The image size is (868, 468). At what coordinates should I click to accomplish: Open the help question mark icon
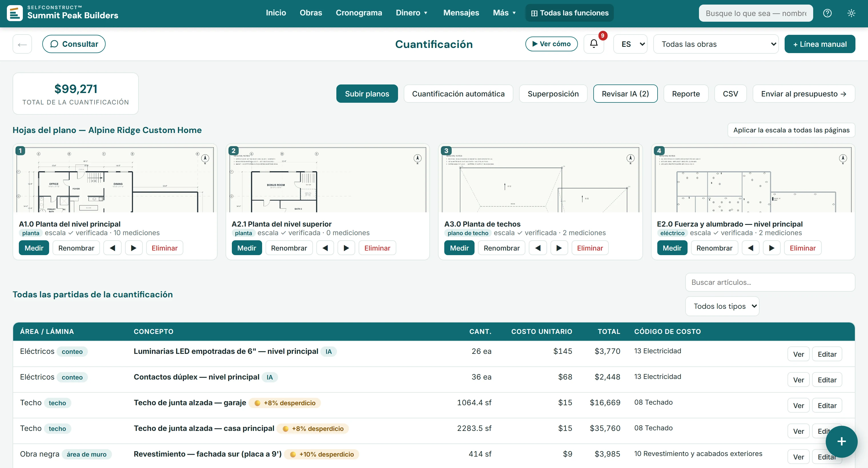pos(827,13)
